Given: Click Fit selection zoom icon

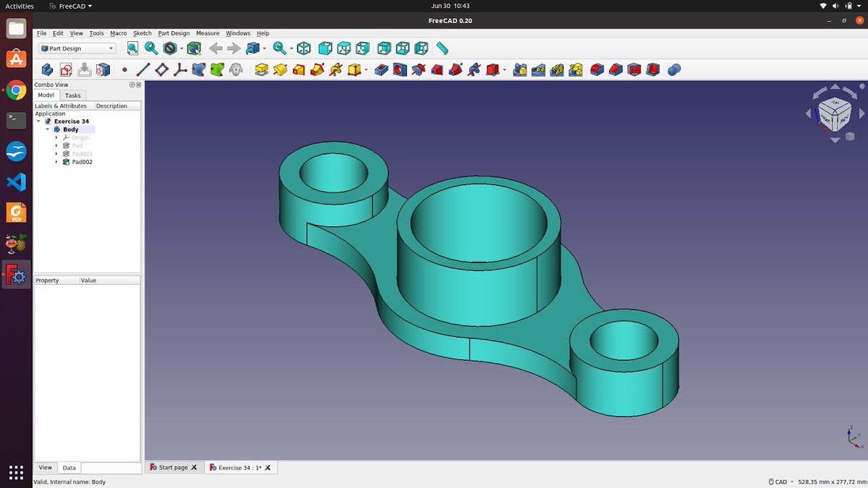Looking at the screenshot, I should click(151, 48).
